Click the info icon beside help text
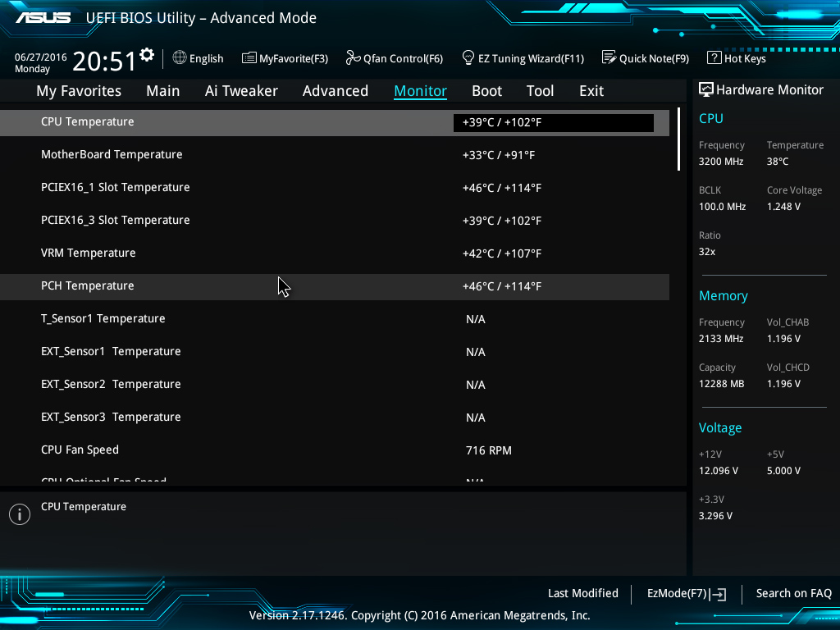The image size is (840, 630). [20, 514]
